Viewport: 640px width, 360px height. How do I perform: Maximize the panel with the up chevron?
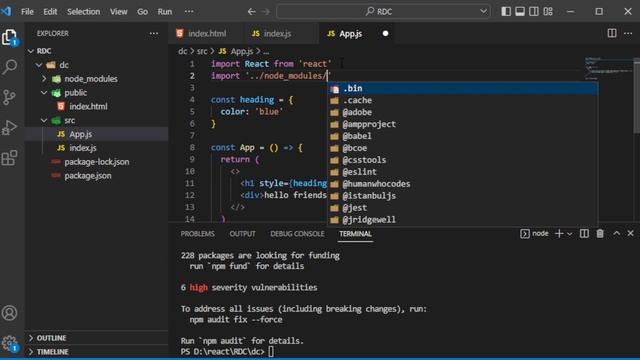(616, 233)
